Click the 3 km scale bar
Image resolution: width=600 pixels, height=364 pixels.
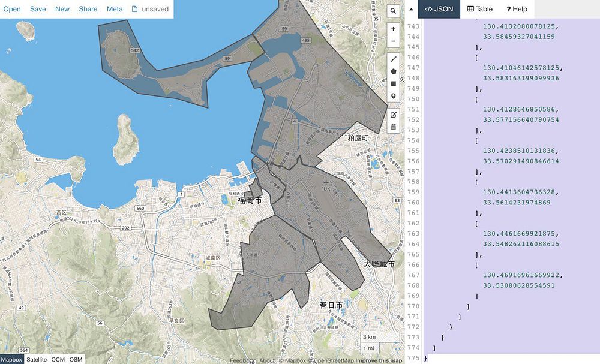click(x=375, y=337)
